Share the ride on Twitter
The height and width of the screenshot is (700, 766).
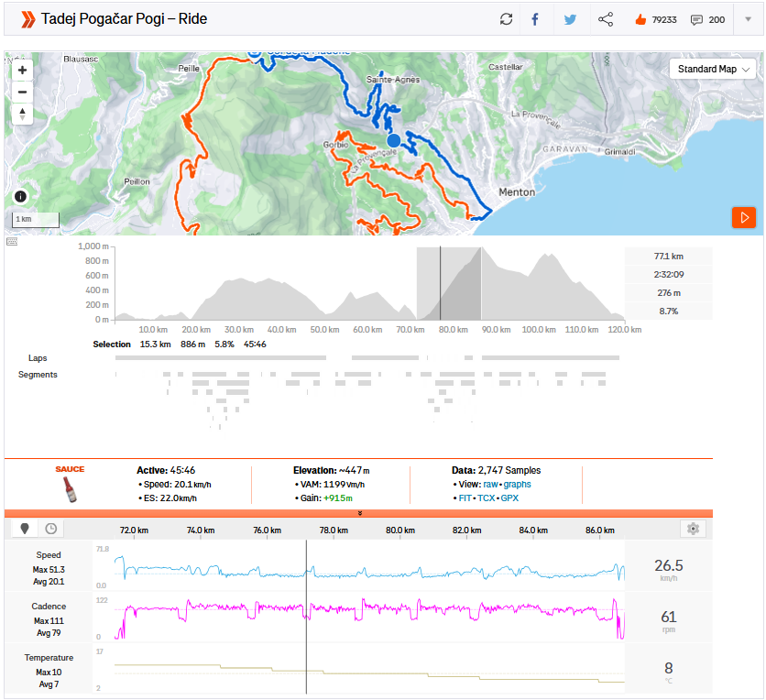(x=568, y=18)
